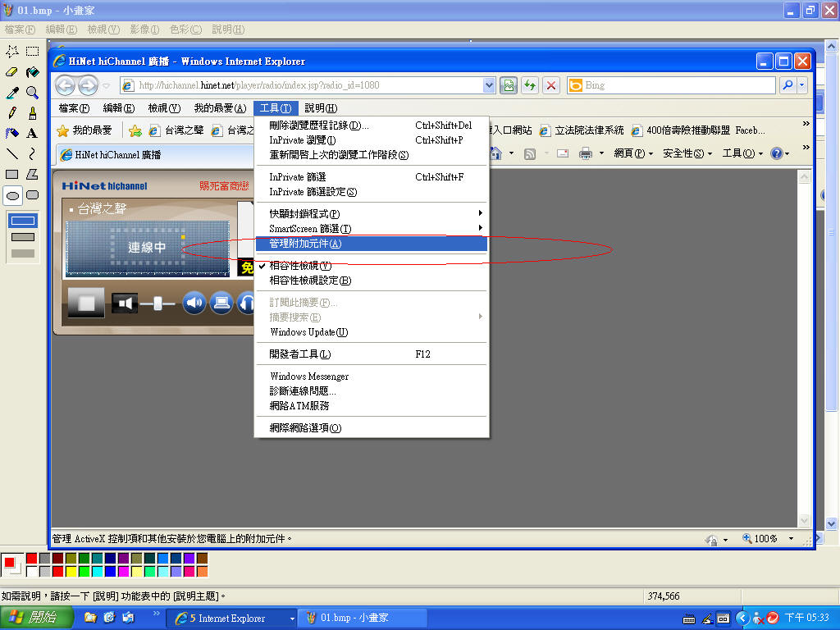Select the Pencil tool in Paint
840x630 pixels.
(x=12, y=113)
